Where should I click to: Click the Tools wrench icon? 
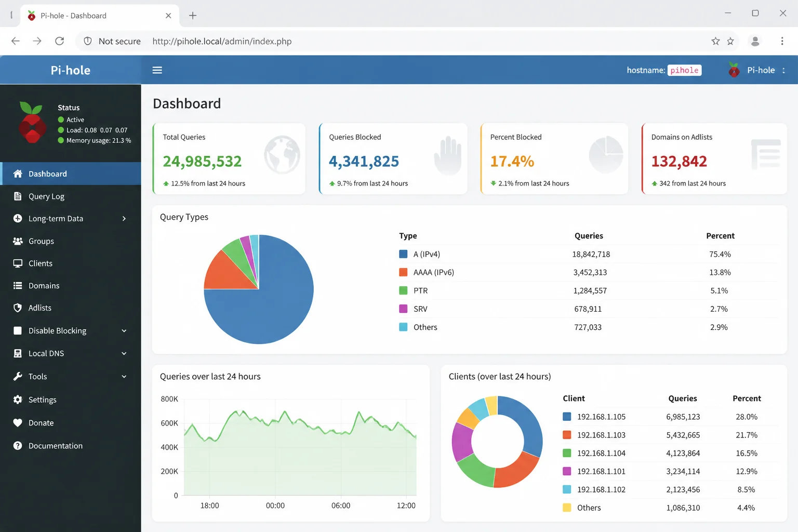pyautogui.click(x=18, y=376)
